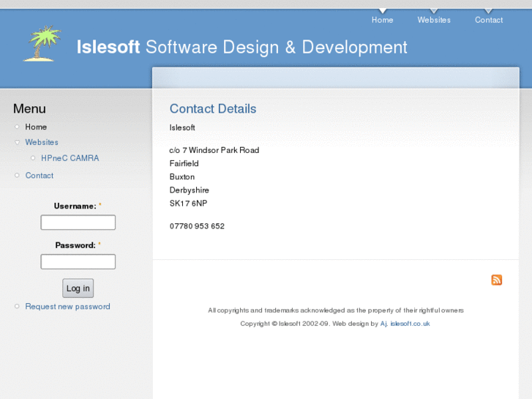Viewport: 532px width, 399px height.
Task: Click the Contact Details heading
Action: pos(213,109)
